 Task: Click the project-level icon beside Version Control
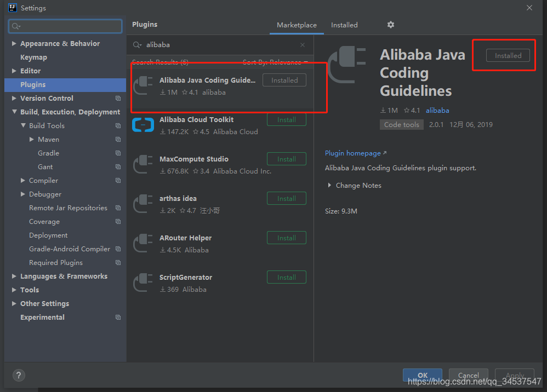[x=118, y=98]
